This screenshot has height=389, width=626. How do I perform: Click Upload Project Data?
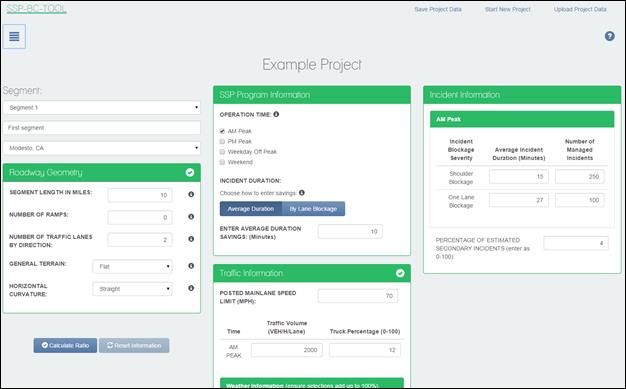point(580,9)
